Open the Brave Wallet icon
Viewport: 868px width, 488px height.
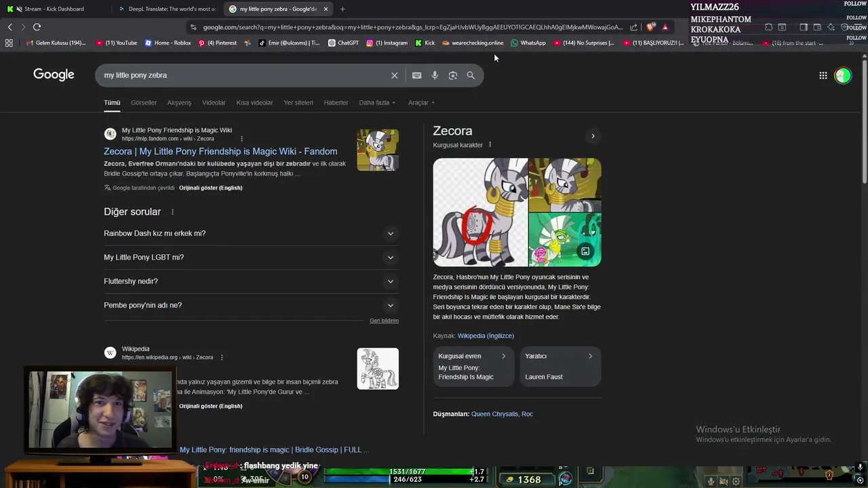(817, 27)
